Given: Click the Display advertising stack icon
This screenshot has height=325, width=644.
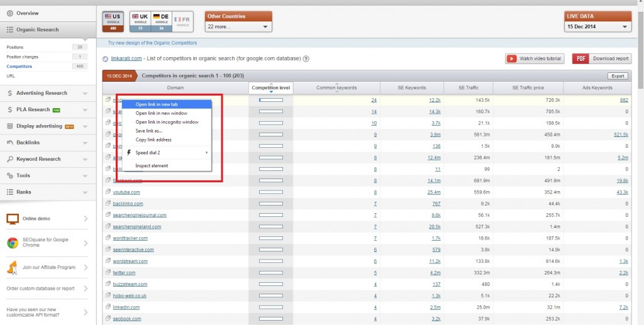Looking at the screenshot, I should point(10,126).
